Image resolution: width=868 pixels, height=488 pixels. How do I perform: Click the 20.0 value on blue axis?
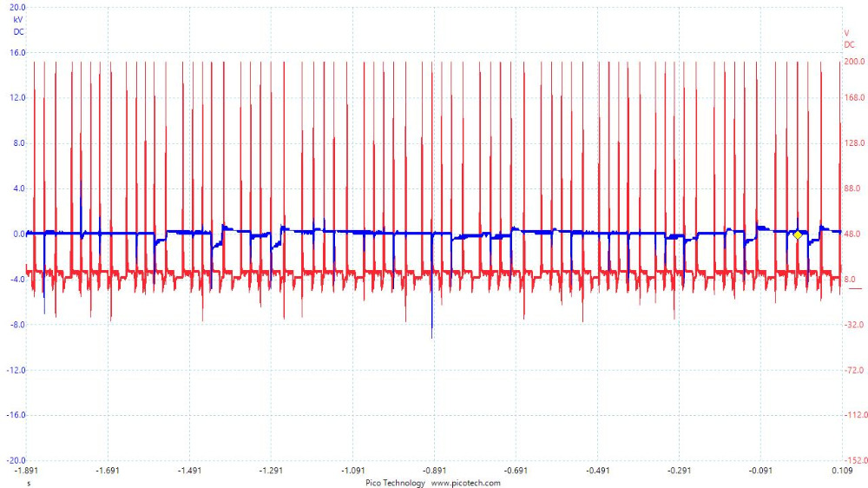[18, 6]
